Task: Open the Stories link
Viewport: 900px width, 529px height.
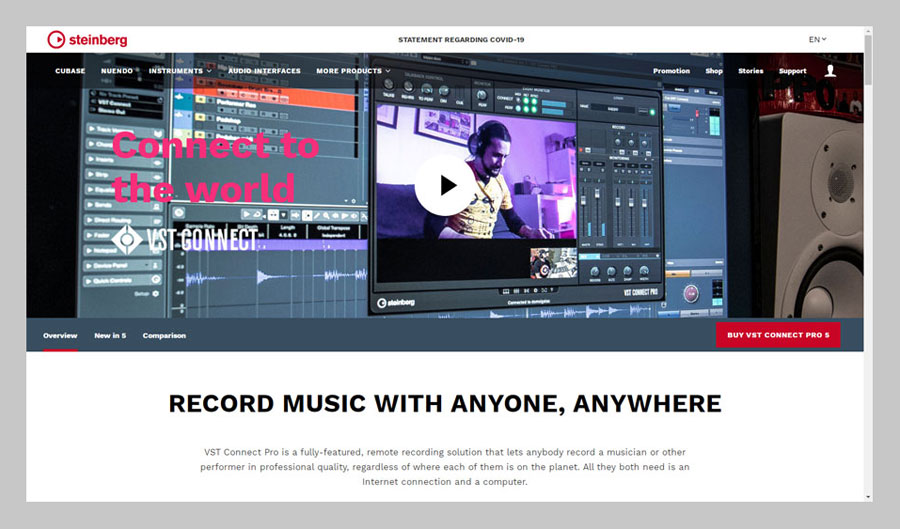Action: [751, 71]
